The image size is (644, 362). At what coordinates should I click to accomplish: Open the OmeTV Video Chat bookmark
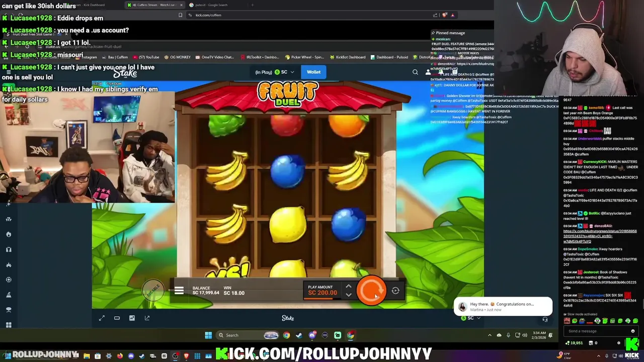215,57
